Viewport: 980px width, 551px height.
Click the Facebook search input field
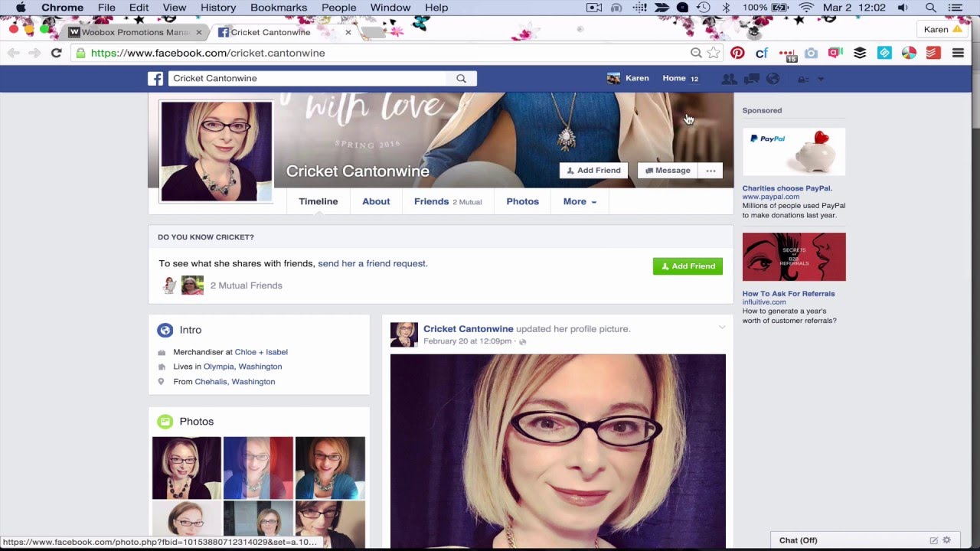[308, 78]
